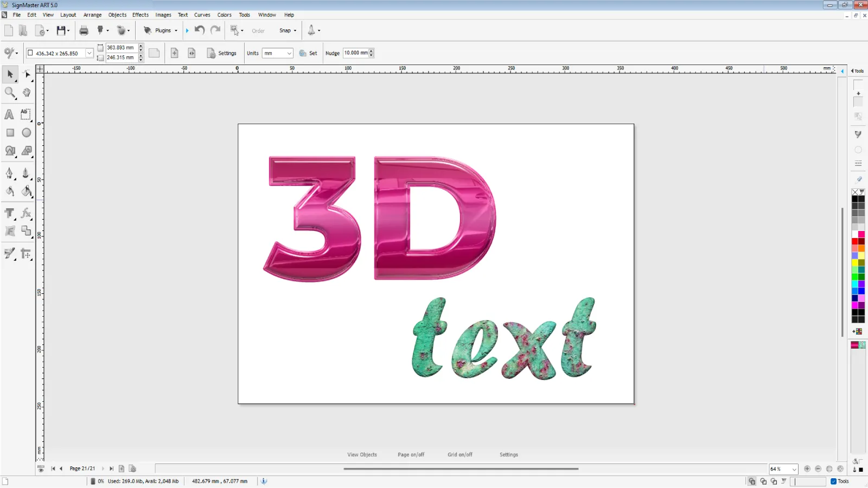Select the Node edit tool
The image size is (868, 488).
click(x=27, y=74)
